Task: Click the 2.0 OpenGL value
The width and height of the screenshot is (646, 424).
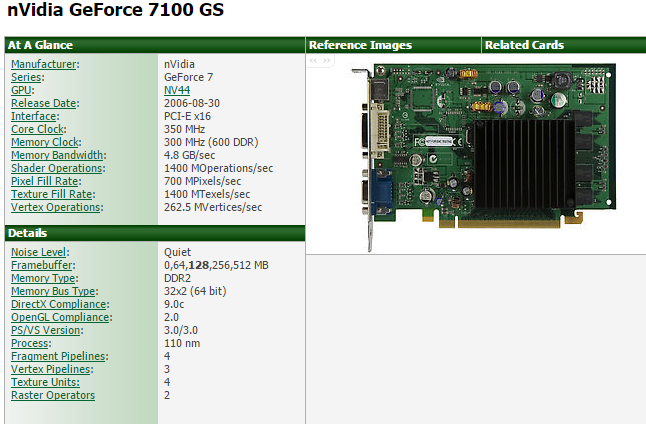Action: point(171,317)
